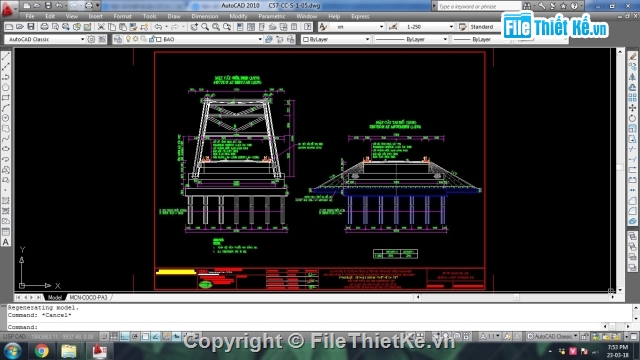This screenshot has height=360, width=640.
Task: Open the Dimension menu
Action: point(204,16)
